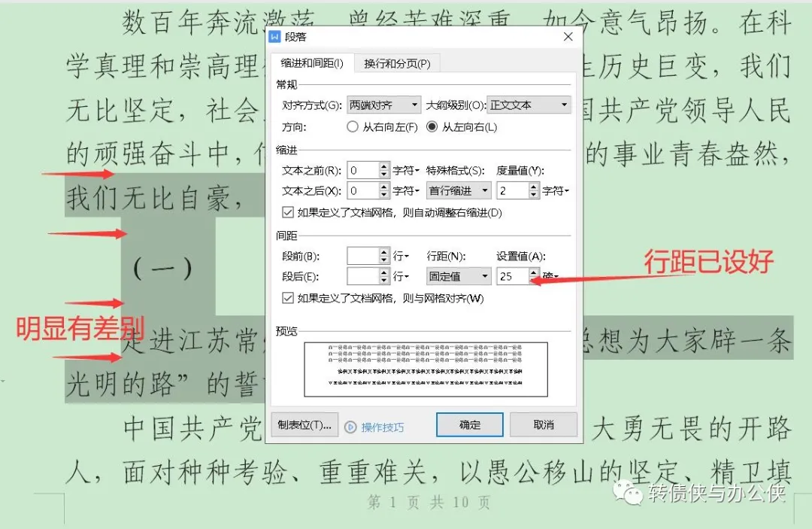
Task: Toggle 自动调整右缩进 checkbox
Action: 288,212
